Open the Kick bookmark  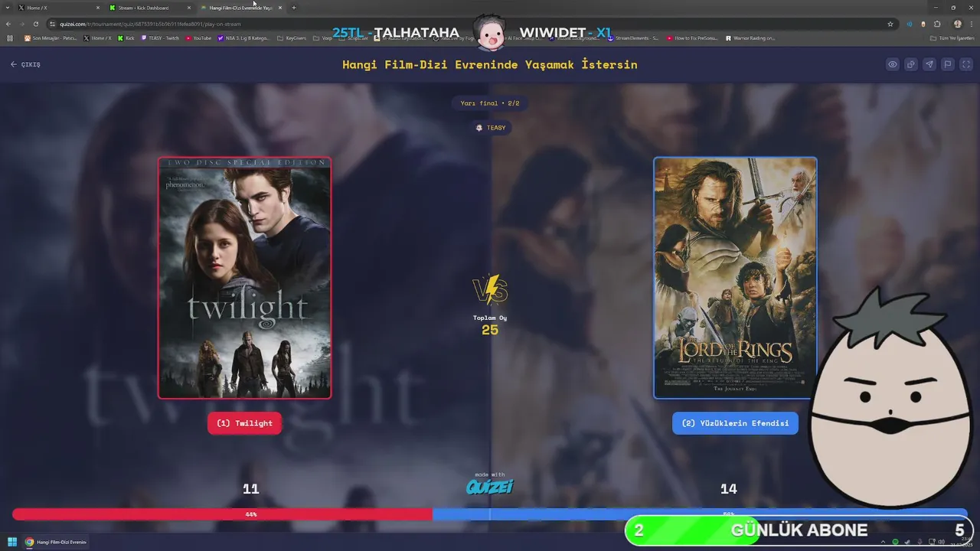126,37
